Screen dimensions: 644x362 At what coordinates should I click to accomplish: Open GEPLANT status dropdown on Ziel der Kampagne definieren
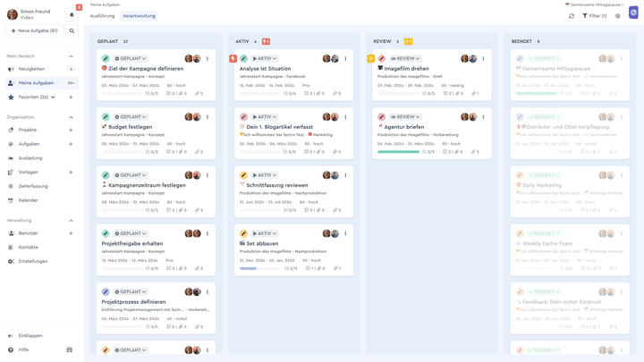(131, 59)
